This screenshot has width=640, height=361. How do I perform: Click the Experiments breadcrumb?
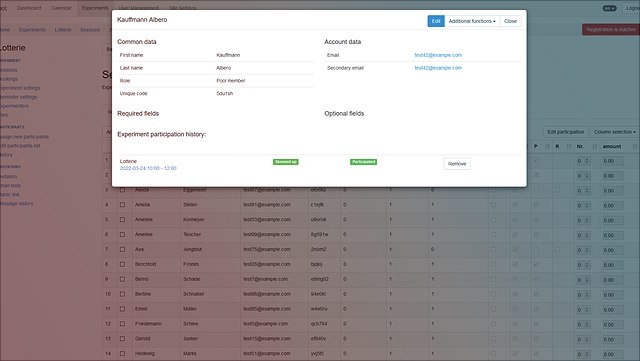click(x=32, y=30)
